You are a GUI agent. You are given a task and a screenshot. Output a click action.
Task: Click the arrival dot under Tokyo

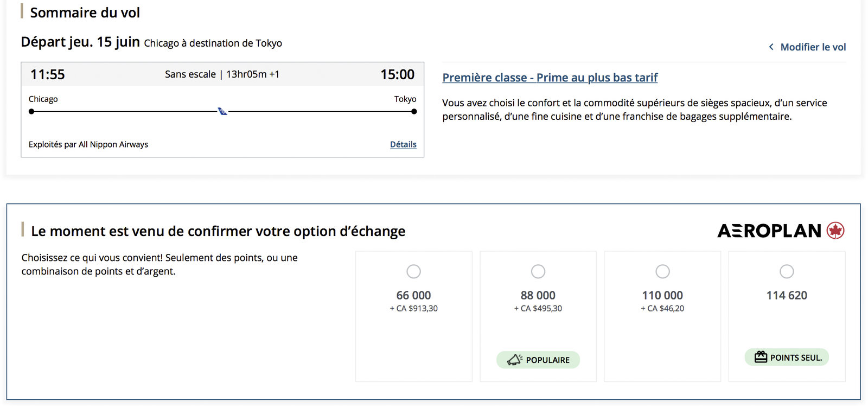[x=413, y=111]
